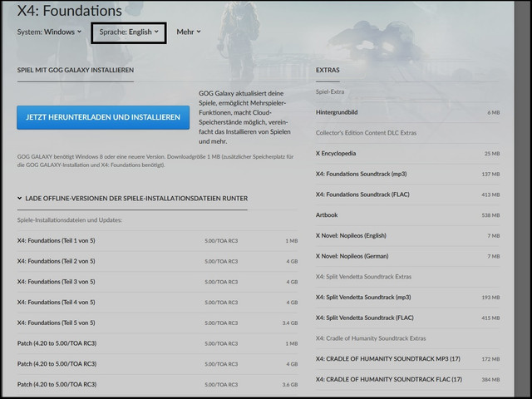Image resolution: width=532 pixels, height=399 pixels.
Task: Download the 3.6 GB Patch (4.20 to 5.00/TOA RC3)
Action: (x=157, y=385)
